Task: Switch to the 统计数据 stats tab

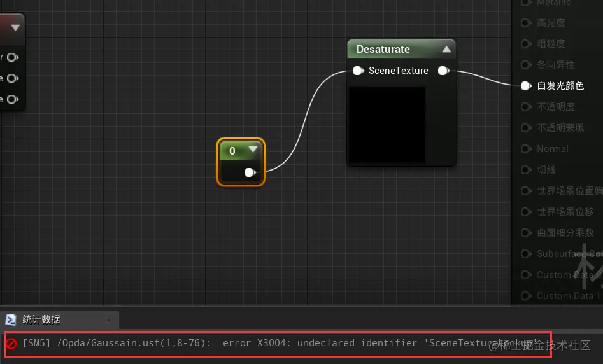Action: pos(60,320)
